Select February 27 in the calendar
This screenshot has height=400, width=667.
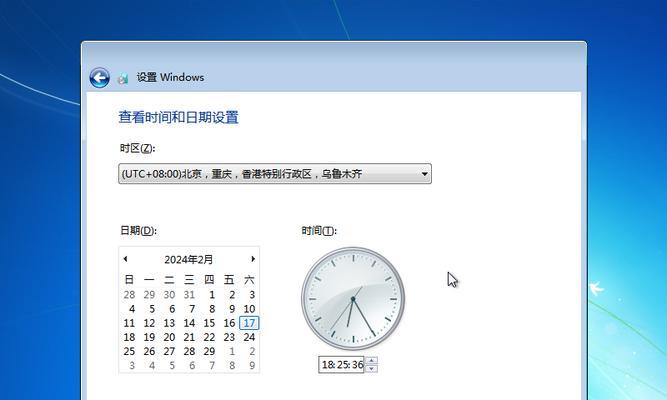tap(169, 351)
